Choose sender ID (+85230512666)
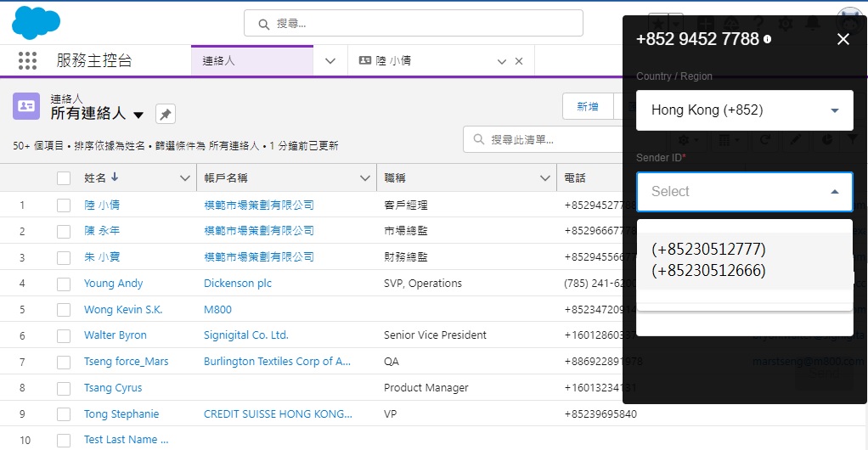868x450 pixels. (708, 271)
